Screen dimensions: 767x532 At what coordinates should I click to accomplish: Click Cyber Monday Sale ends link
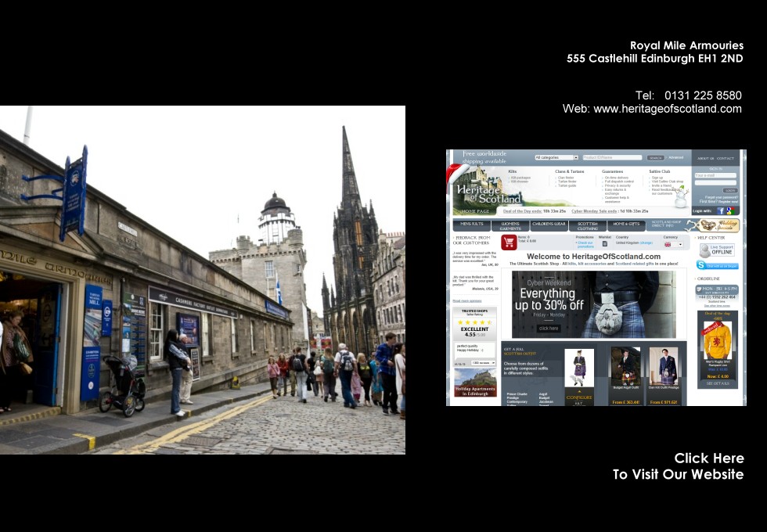click(x=594, y=211)
